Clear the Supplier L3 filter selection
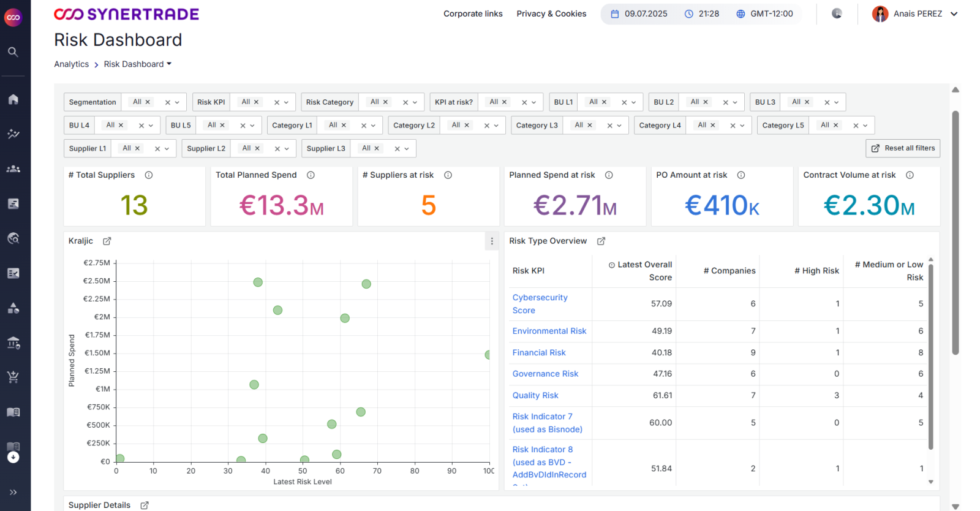980x511 pixels. click(397, 149)
